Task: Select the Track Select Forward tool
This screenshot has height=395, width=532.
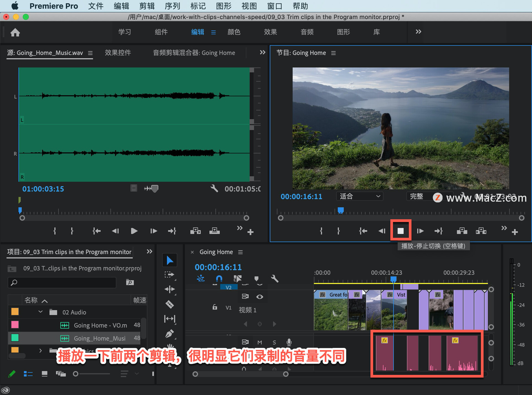Action: click(x=170, y=274)
